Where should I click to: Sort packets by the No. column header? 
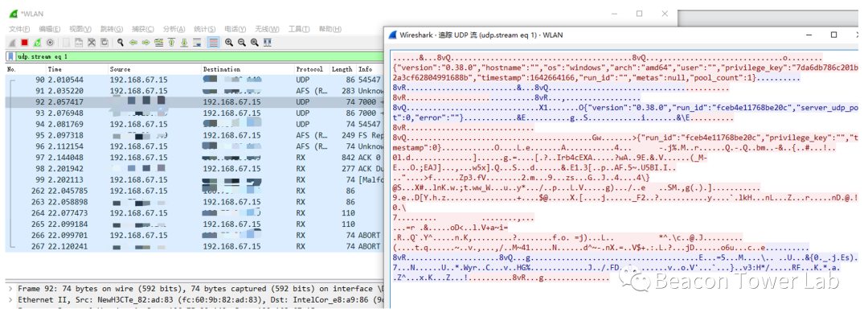pyautogui.click(x=26, y=69)
